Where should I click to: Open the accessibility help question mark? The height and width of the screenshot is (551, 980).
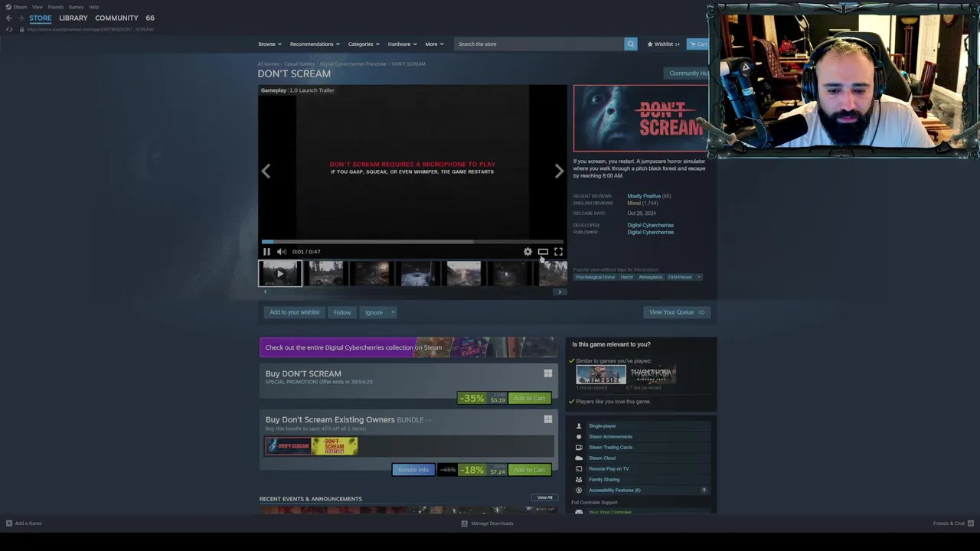(x=704, y=490)
